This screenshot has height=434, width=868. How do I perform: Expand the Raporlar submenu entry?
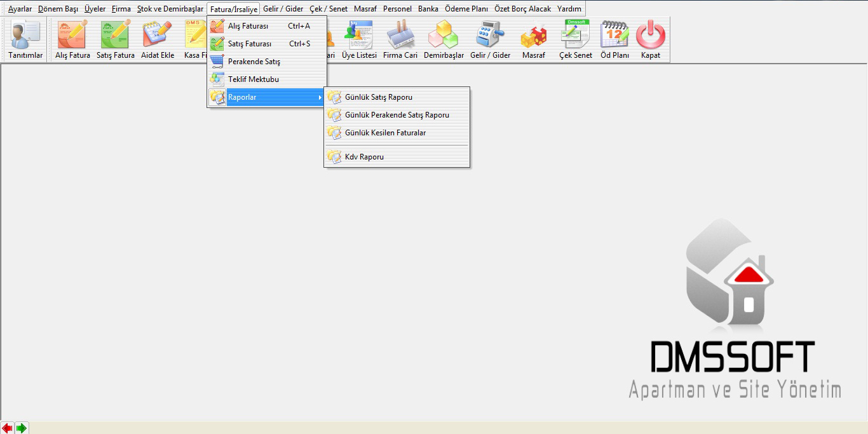click(267, 97)
